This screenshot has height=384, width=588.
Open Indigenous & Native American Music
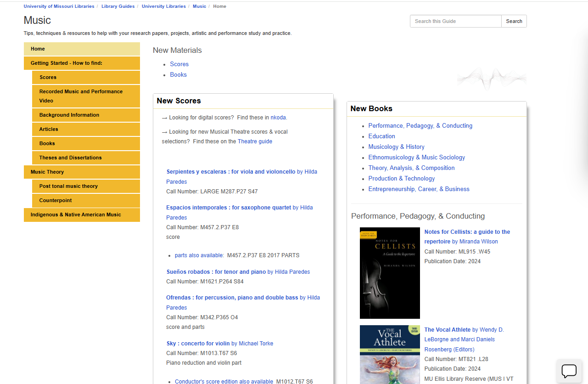(76, 215)
